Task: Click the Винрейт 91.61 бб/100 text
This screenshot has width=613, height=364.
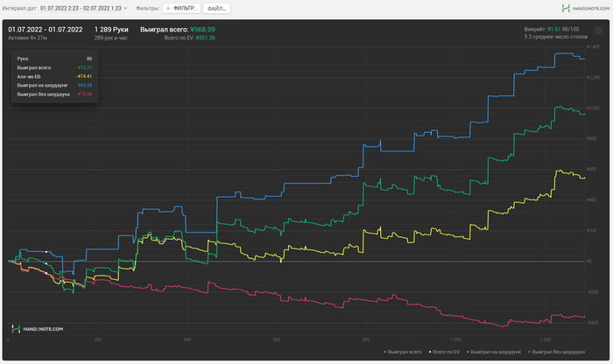Action: coord(552,29)
